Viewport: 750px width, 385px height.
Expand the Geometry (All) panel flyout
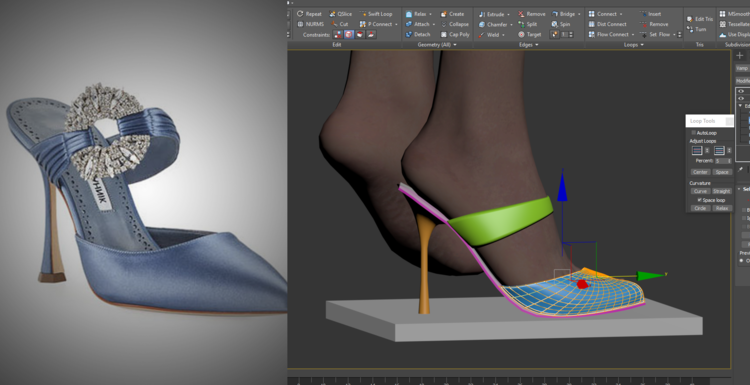(x=455, y=44)
